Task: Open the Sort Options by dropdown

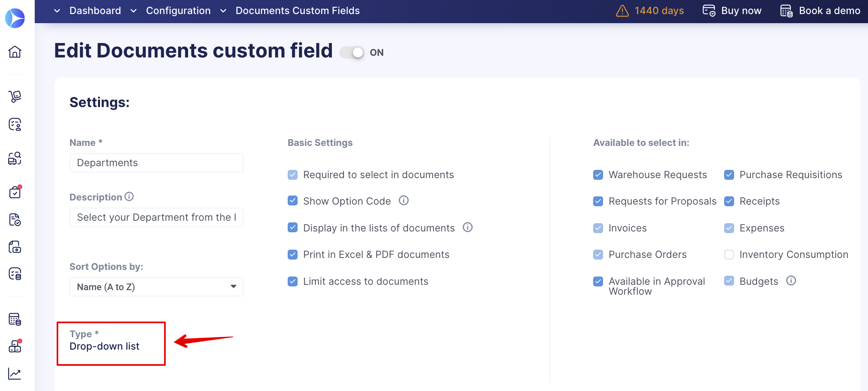Action: [x=156, y=286]
